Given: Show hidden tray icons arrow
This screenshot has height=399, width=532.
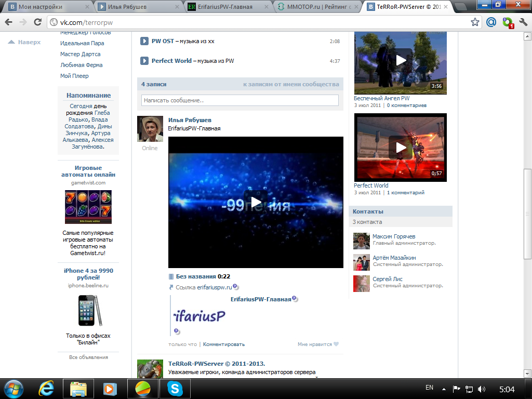Looking at the screenshot, I should (444, 389).
